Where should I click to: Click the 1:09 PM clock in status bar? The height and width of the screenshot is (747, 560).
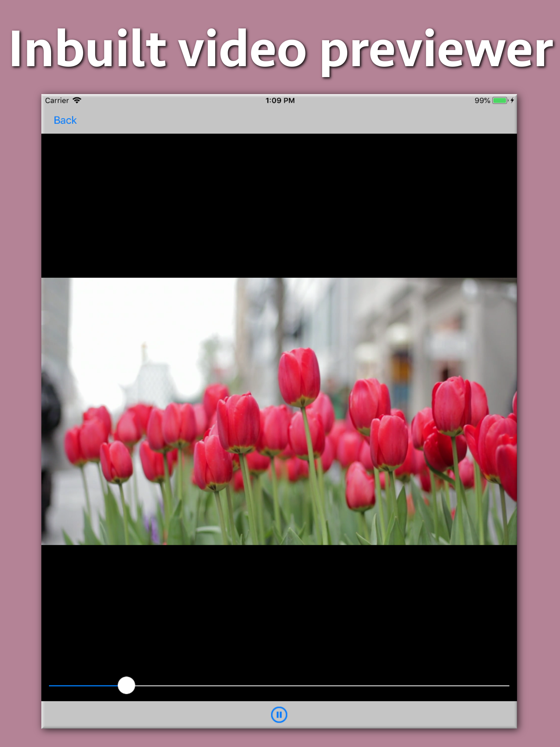280,100
